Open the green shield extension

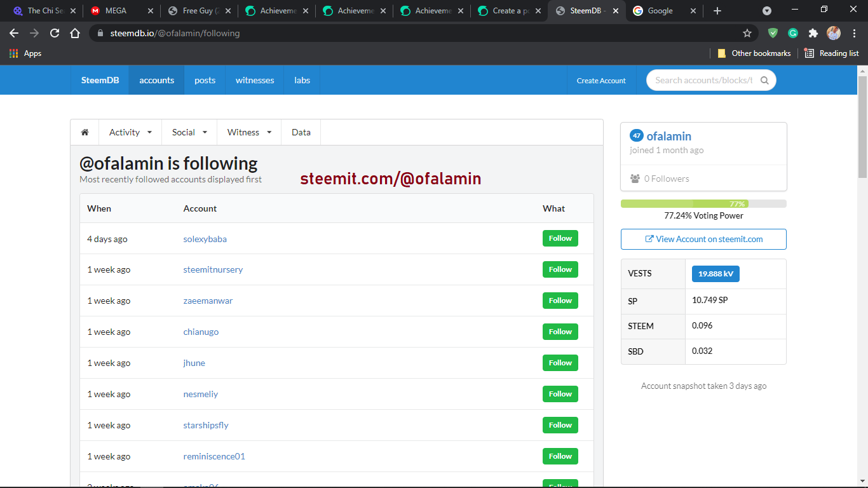coord(773,33)
